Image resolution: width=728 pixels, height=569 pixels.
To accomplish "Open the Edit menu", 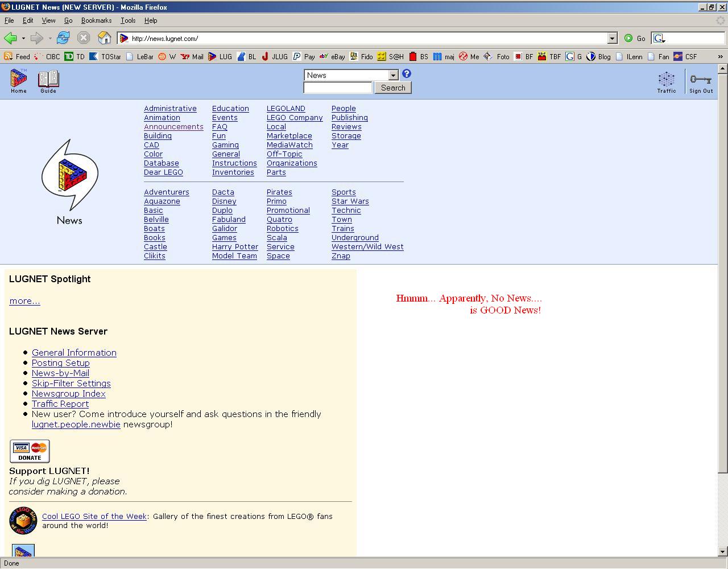I will (x=28, y=20).
